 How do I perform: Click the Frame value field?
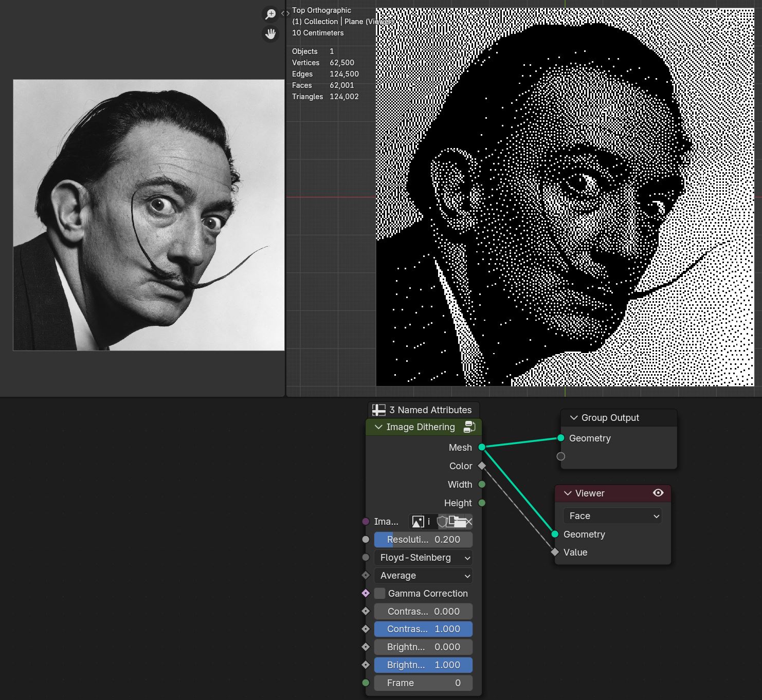[423, 683]
